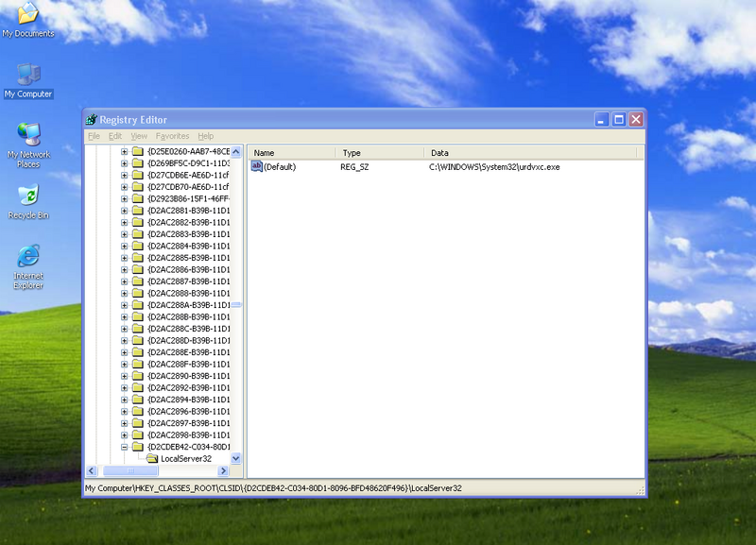756x545 pixels.
Task: Expand the {D2AC2892-B39B-11D1 key
Action: coord(125,388)
